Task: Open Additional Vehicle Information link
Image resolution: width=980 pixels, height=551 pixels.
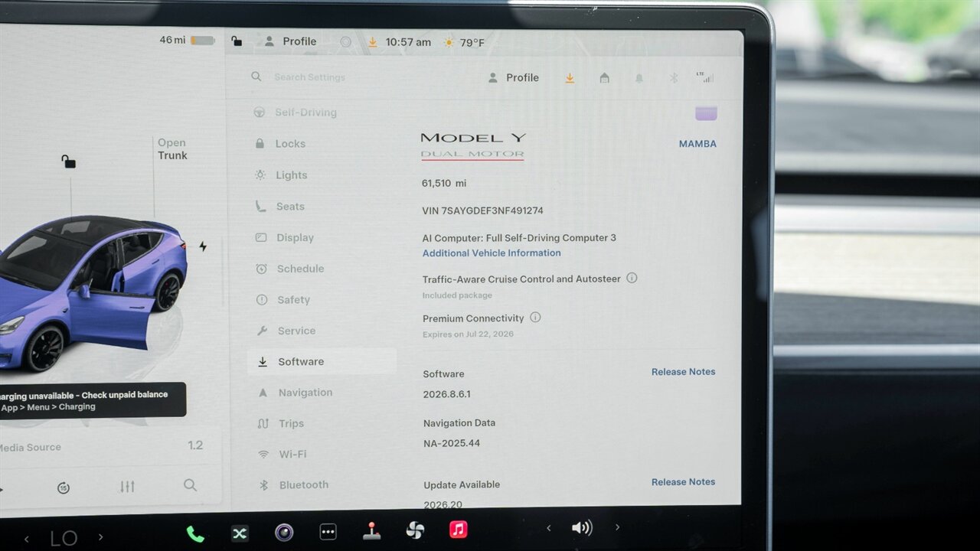Action: (x=492, y=253)
